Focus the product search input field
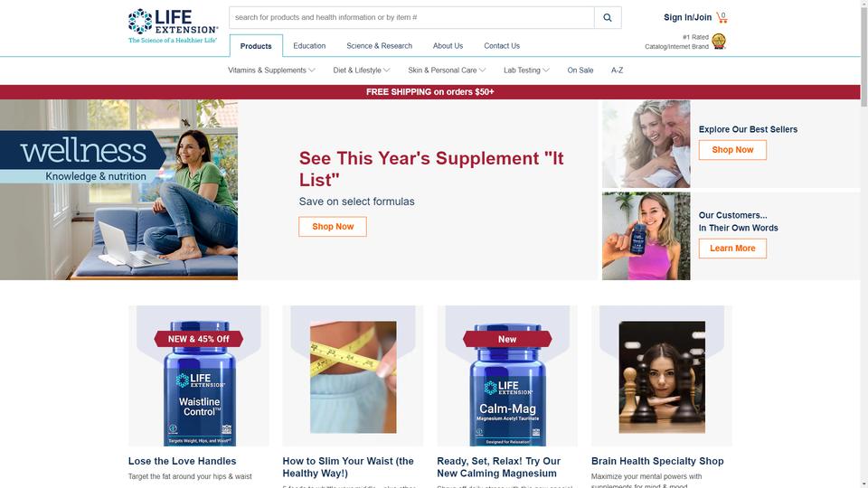This screenshot has height=488, width=868. coord(412,18)
